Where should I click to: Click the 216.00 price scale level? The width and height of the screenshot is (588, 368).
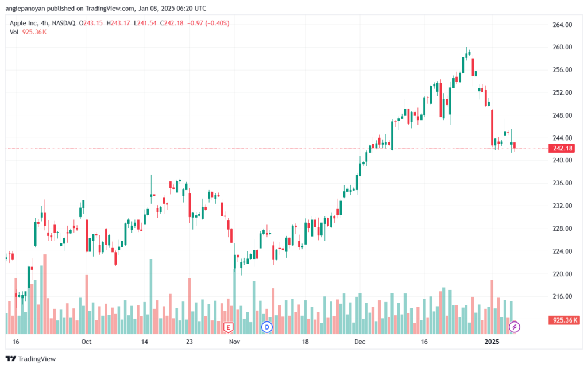562,296
